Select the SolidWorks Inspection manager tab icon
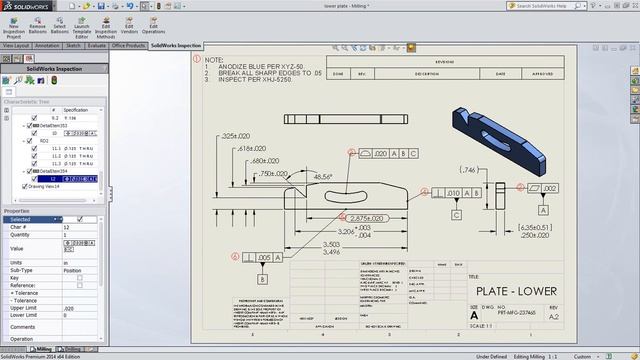 28,59
